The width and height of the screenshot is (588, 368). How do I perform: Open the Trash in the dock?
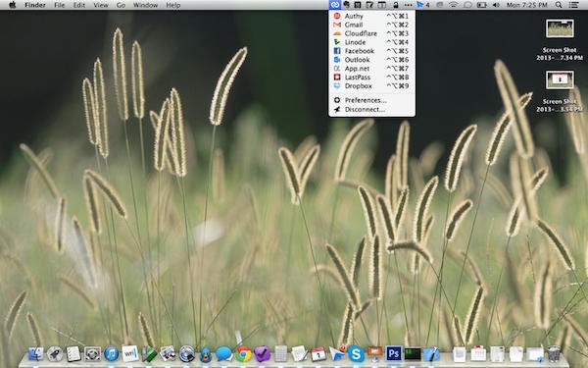tap(554, 353)
